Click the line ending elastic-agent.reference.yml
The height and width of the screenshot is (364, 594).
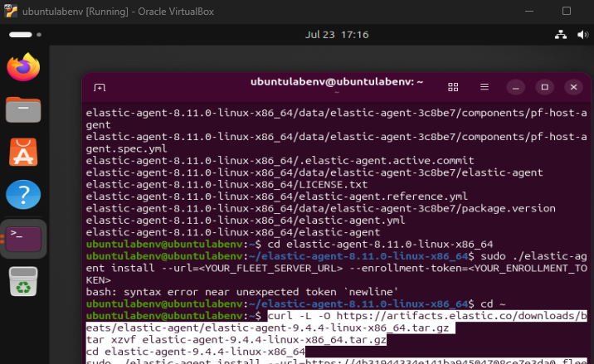[x=276, y=197]
